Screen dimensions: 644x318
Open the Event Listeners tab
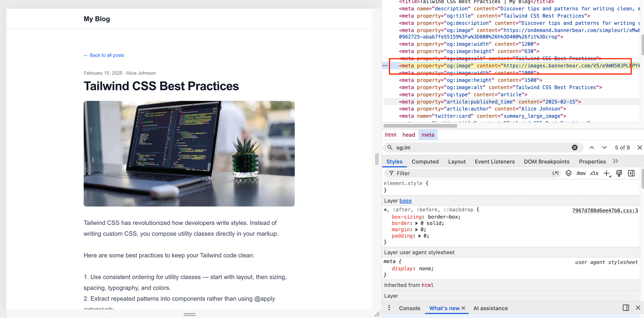495,162
